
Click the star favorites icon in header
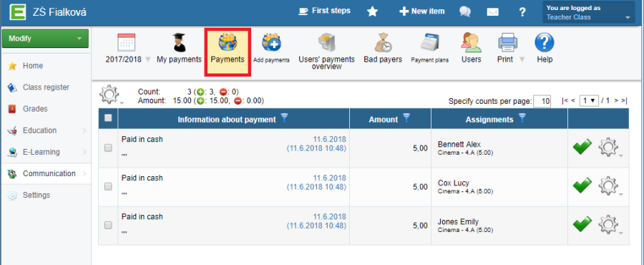372,11
